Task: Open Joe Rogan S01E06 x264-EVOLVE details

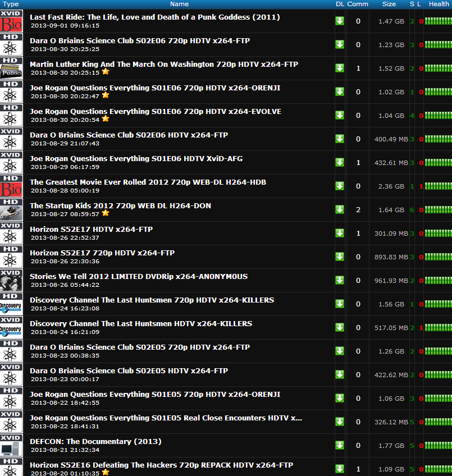Action: pyautogui.click(x=156, y=111)
